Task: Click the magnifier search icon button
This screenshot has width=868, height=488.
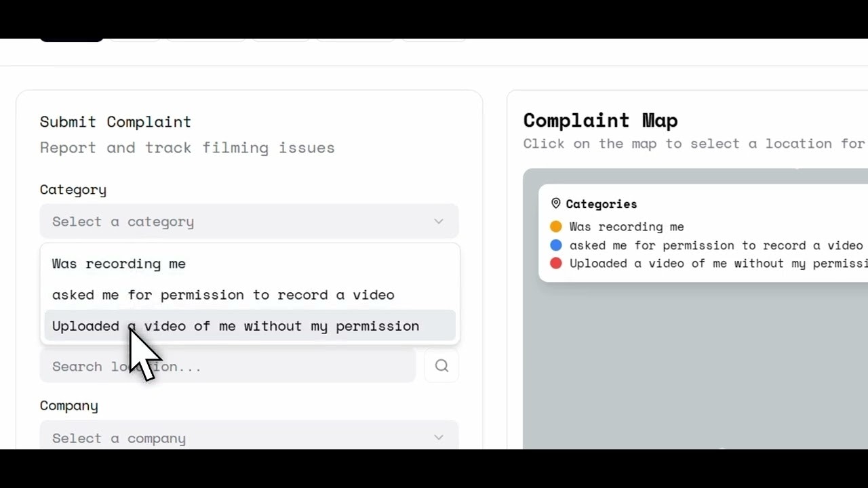Action: pyautogui.click(x=441, y=366)
